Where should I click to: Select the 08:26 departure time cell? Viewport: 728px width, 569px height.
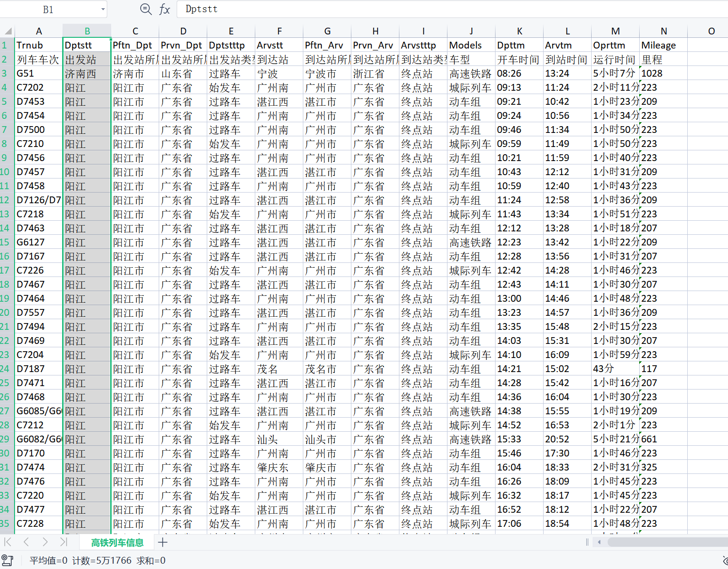tap(519, 74)
